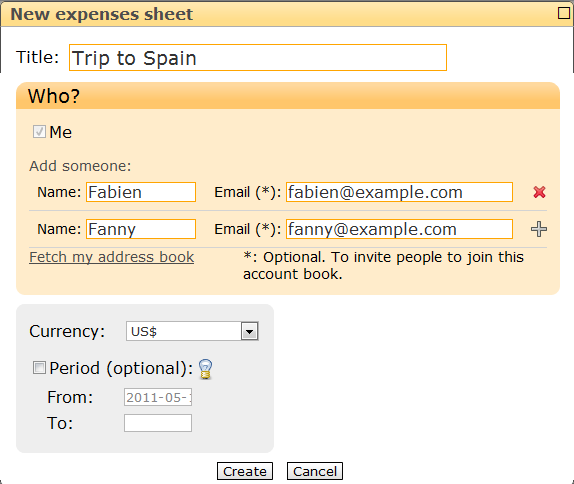This screenshot has width=574, height=484.
Task: Open the Currency dropdown arrow
Action: [x=250, y=331]
